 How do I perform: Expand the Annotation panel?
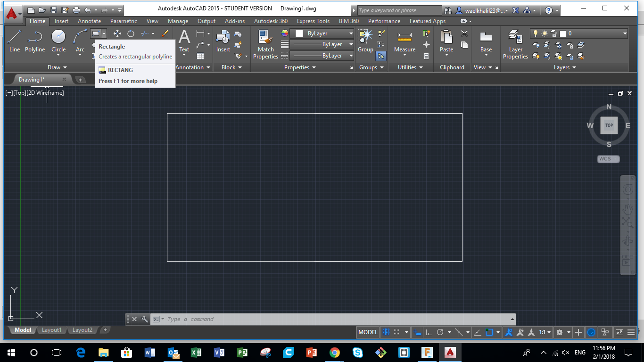click(192, 67)
